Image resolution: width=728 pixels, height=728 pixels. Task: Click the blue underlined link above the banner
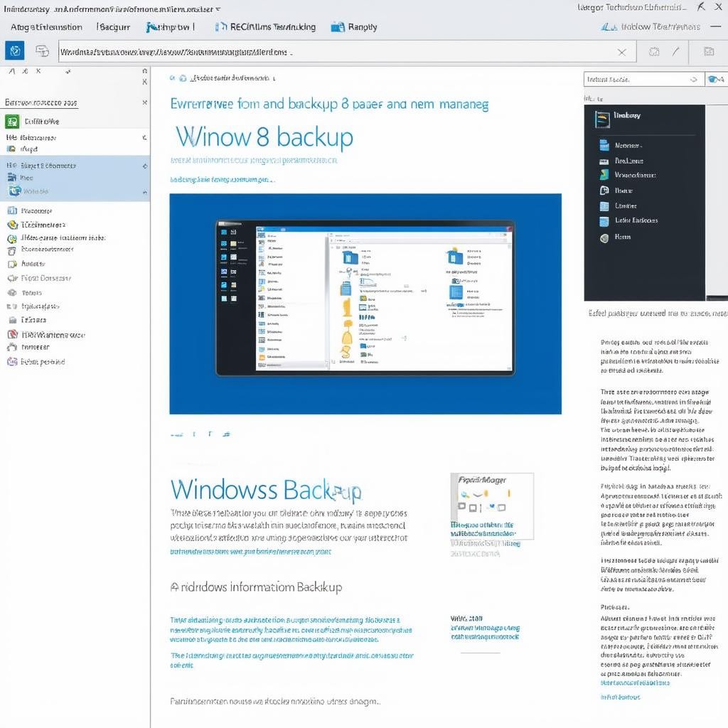(222, 180)
